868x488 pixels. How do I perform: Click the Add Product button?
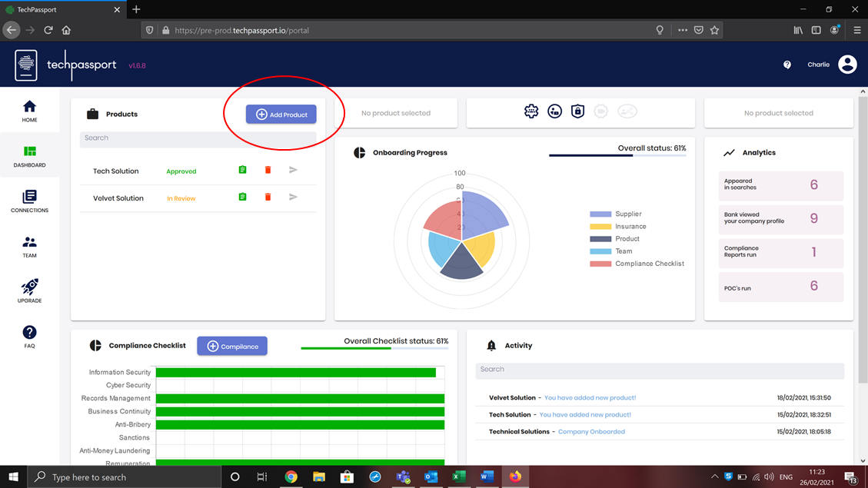281,115
